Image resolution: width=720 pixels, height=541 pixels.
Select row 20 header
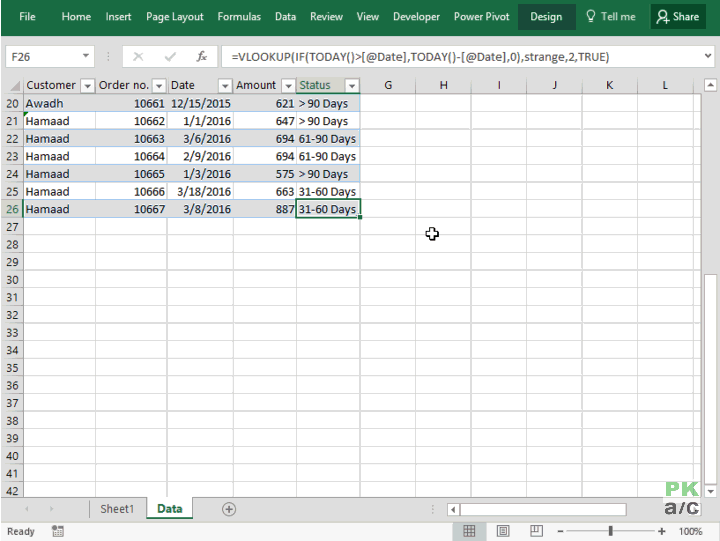click(x=12, y=103)
